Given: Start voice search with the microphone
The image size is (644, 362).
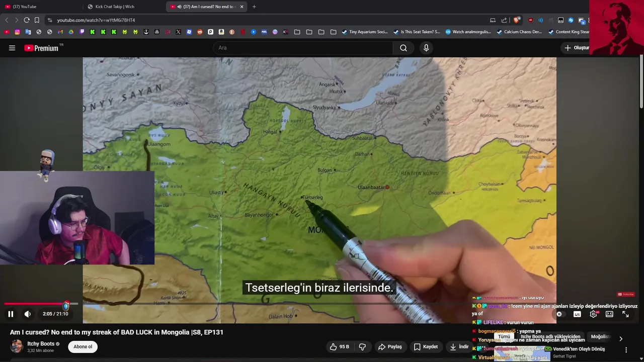Looking at the screenshot, I should (426, 48).
